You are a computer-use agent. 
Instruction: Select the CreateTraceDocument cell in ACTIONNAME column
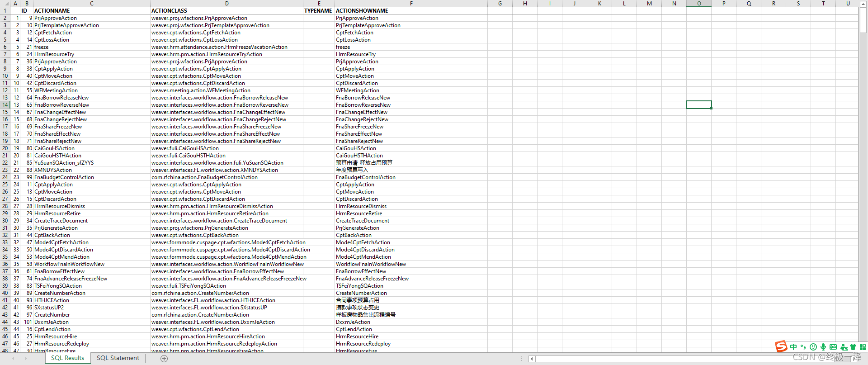point(92,221)
